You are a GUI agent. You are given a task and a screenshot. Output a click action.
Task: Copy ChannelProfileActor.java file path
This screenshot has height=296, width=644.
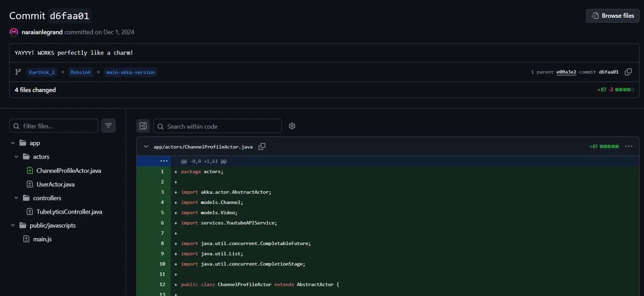point(262,147)
